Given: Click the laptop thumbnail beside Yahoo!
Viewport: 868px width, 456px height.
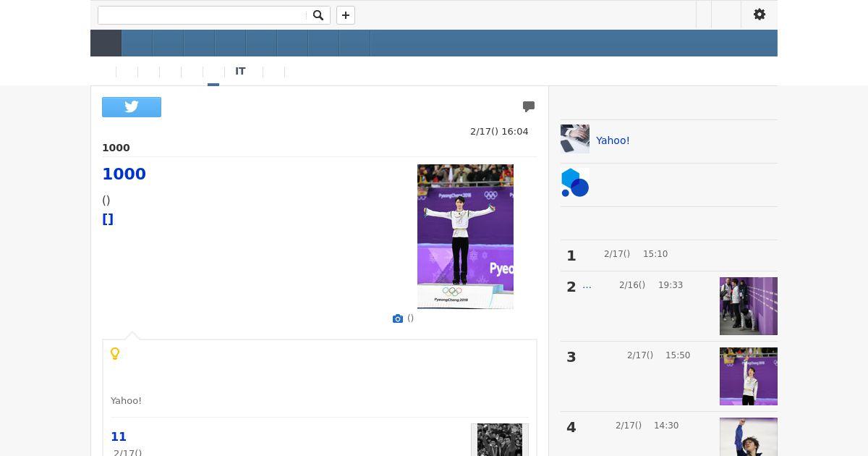Looking at the screenshot, I should point(575,139).
